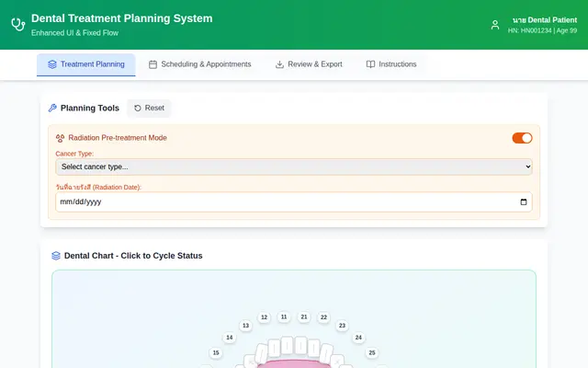Click the HN: HN001234 | Age 99 text
This screenshot has height=368, width=588.
[542, 30]
